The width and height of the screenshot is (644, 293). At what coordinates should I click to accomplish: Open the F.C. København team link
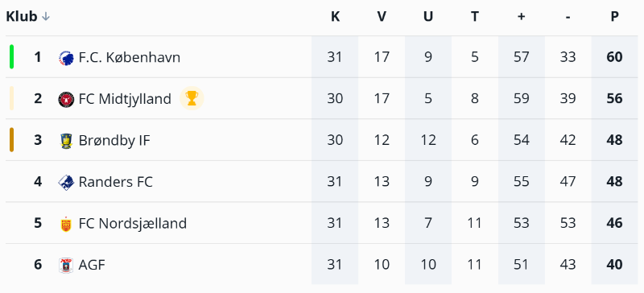pyautogui.click(x=130, y=57)
